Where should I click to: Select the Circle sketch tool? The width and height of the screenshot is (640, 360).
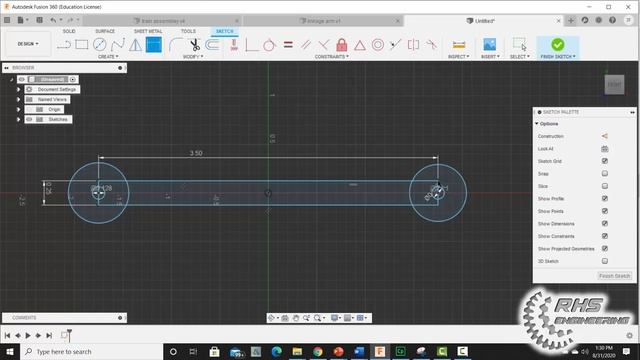pos(100,44)
